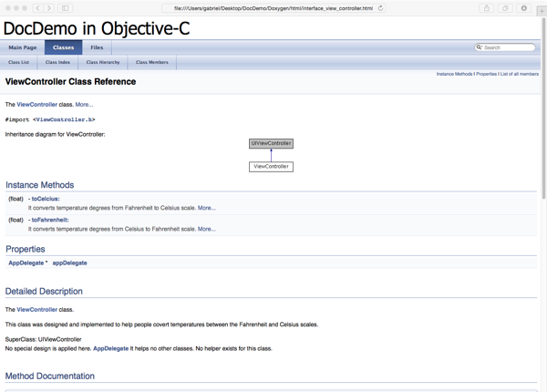Follow the 'List of all members' link

pyautogui.click(x=519, y=74)
